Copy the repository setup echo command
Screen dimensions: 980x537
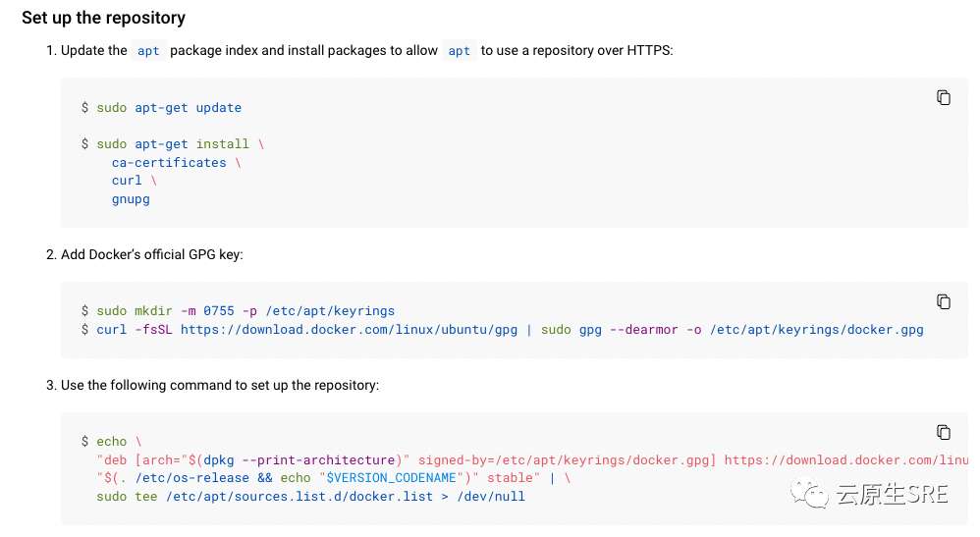point(943,432)
